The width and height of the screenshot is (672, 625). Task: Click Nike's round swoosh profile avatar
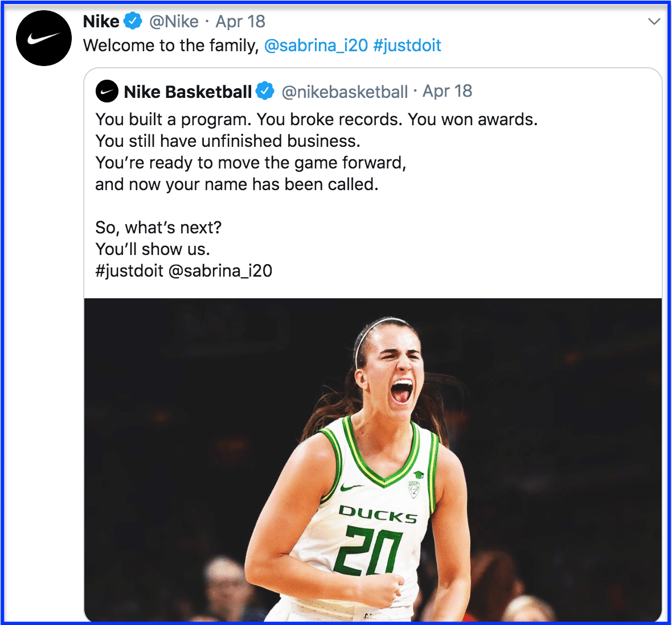[x=44, y=38]
